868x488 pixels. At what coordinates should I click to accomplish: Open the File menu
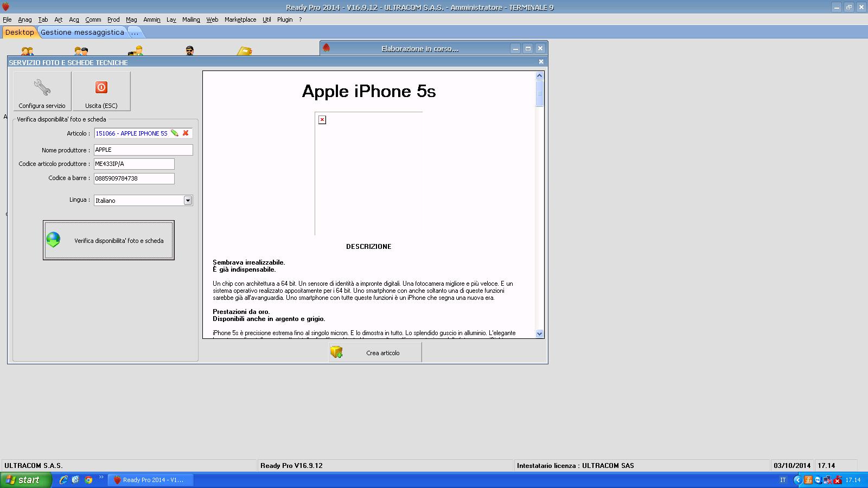7,20
